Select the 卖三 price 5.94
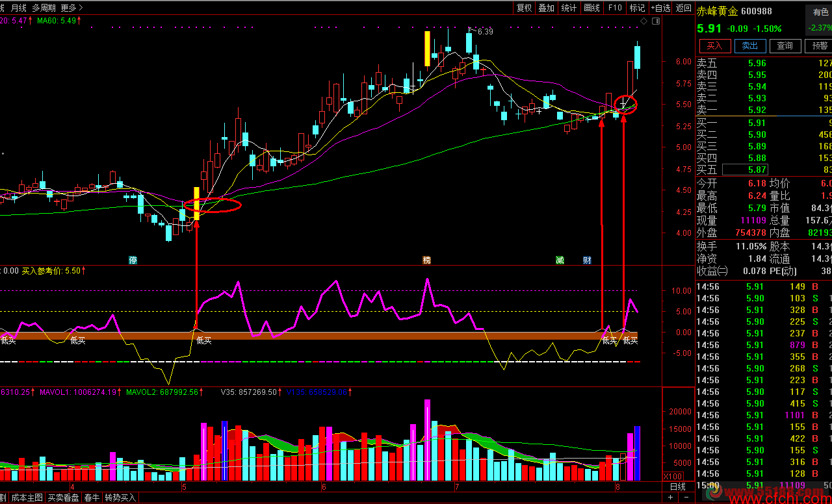Viewport: 832px width, 504px height. click(x=757, y=86)
